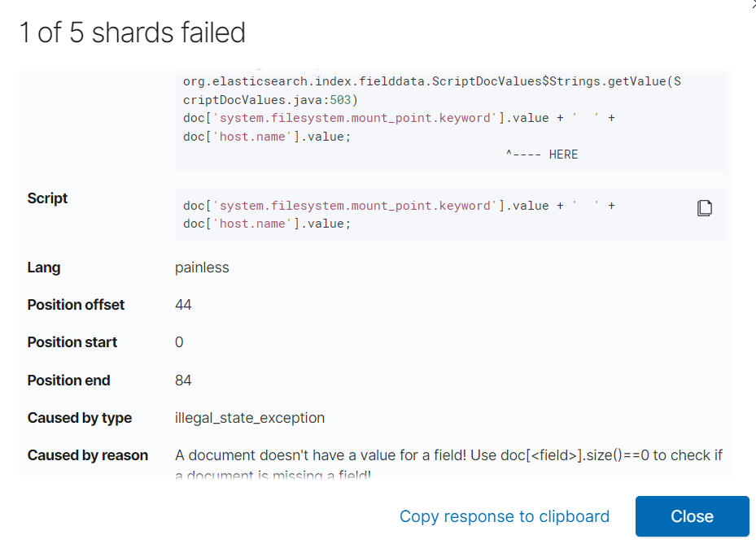Click the Position offset value 44

coord(183,305)
